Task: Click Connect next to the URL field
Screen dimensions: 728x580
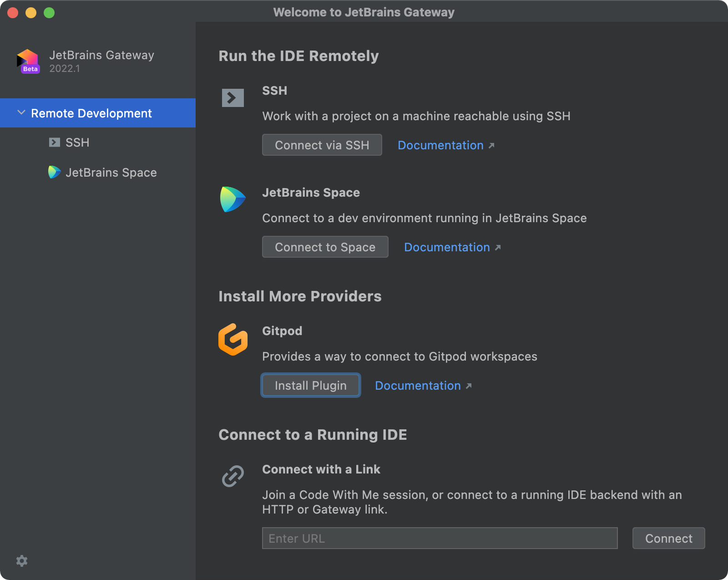Action: [668, 539]
